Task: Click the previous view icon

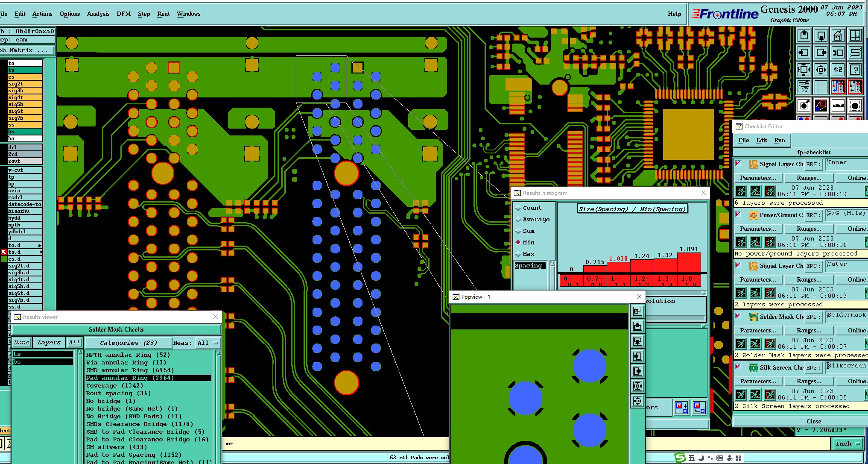Action: click(x=838, y=53)
